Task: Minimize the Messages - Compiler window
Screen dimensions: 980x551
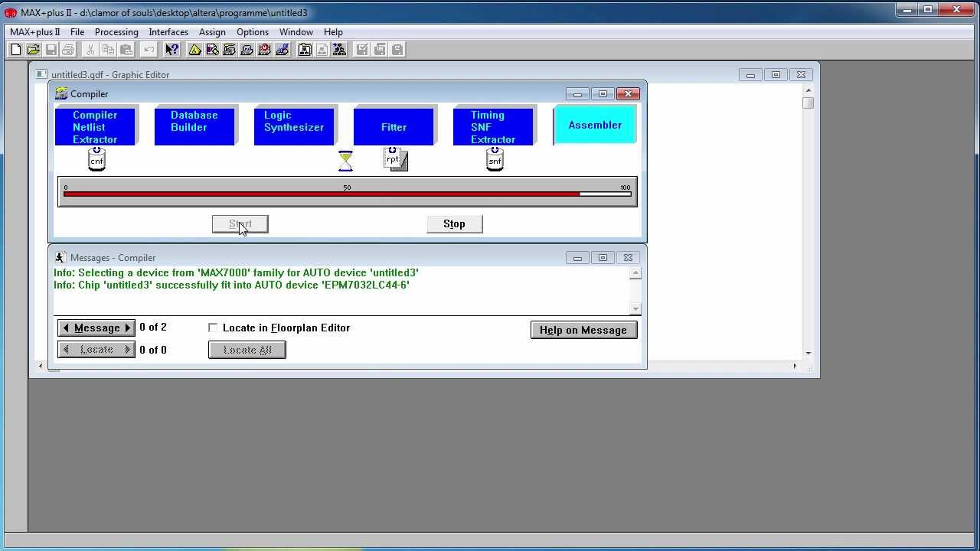Action: click(577, 258)
